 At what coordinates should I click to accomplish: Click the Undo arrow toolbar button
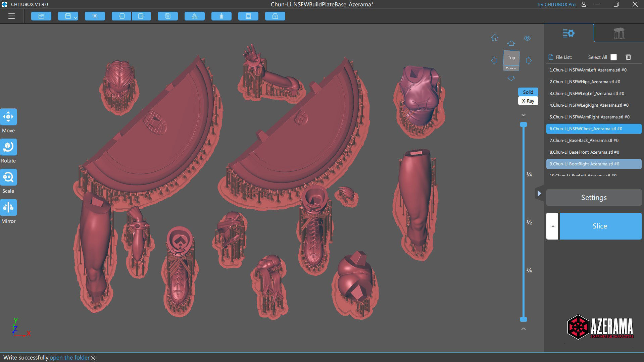click(x=121, y=16)
